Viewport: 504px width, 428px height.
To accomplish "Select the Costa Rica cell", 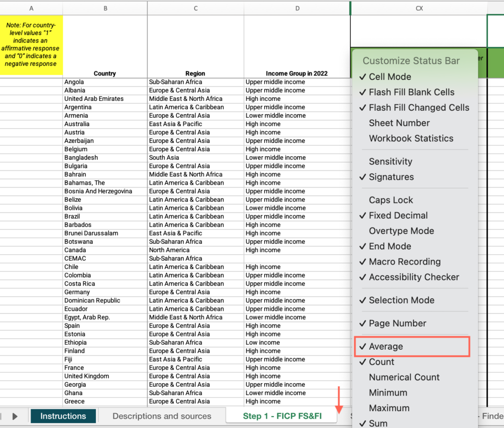I will pyautogui.click(x=105, y=284).
